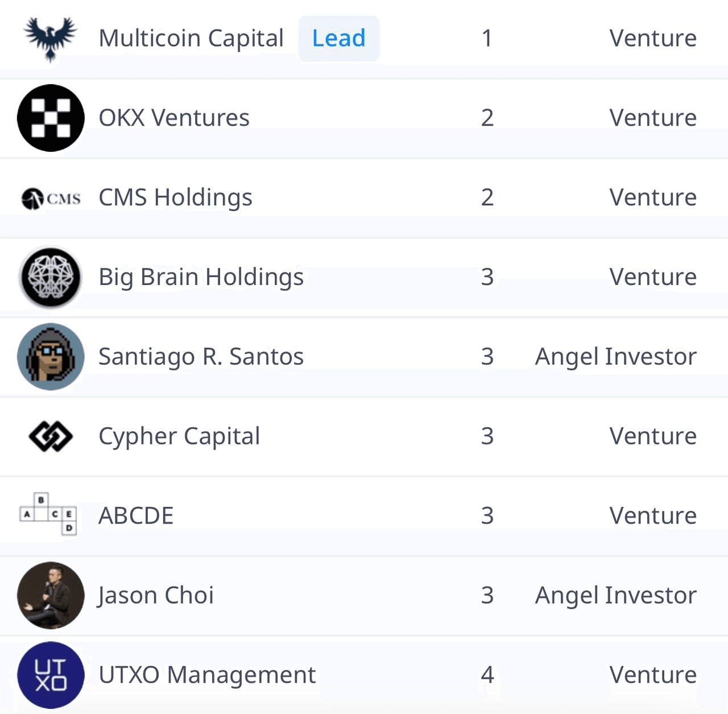Open the Cypher Capital diamond logo
The image size is (728, 714).
[51, 436]
